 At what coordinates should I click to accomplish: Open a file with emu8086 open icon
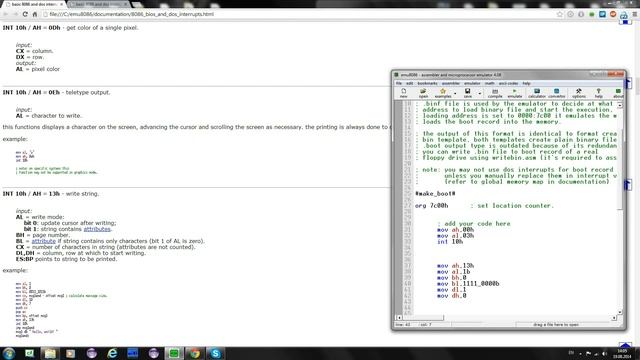pos(423,93)
